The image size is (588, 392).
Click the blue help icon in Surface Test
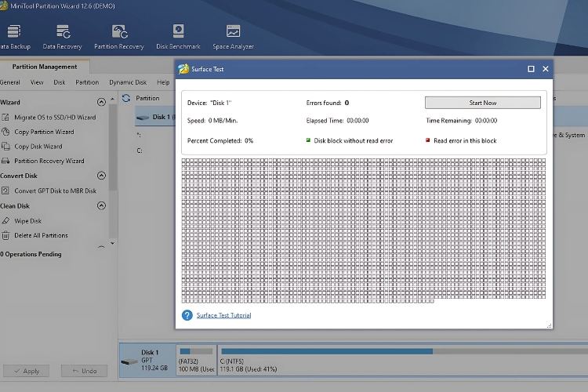pyautogui.click(x=187, y=315)
